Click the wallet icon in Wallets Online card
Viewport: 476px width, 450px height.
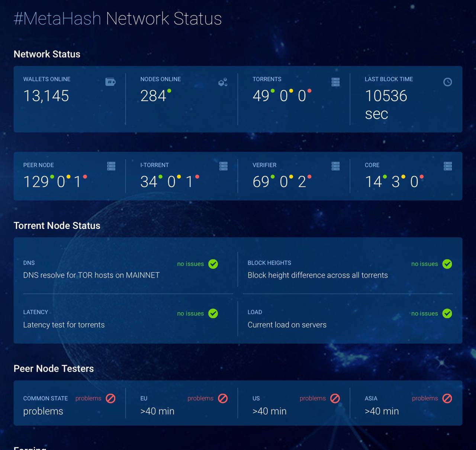(x=110, y=82)
